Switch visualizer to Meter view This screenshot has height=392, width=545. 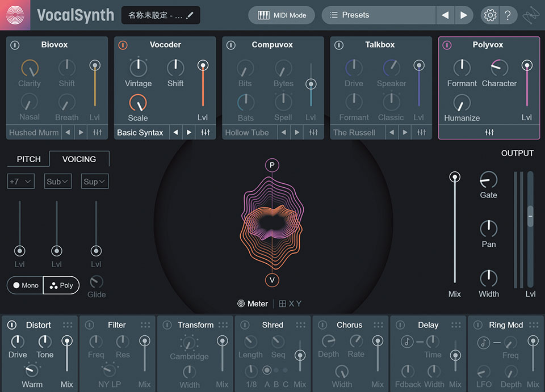253,304
